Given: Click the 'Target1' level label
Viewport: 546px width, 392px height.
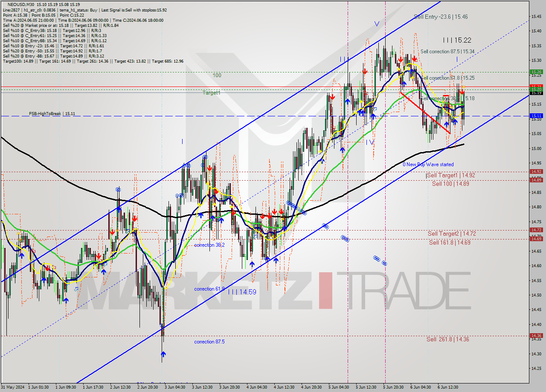Looking at the screenshot, I should [x=212, y=92].
